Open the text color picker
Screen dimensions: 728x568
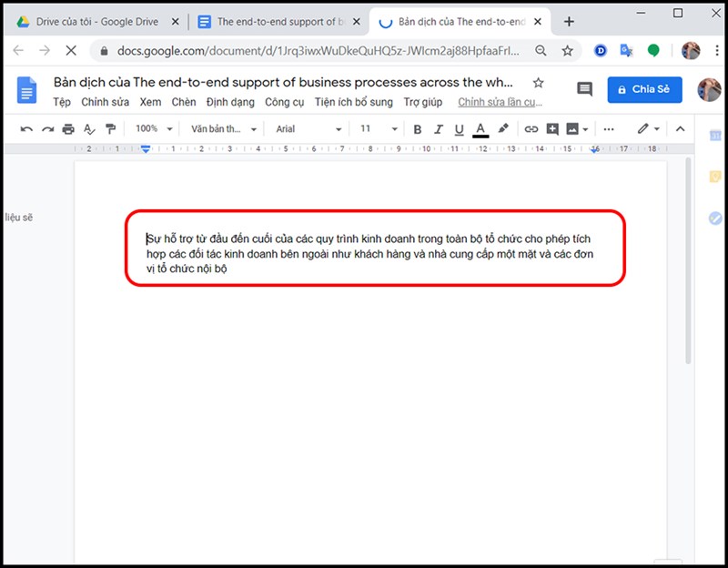(x=480, y=129)
